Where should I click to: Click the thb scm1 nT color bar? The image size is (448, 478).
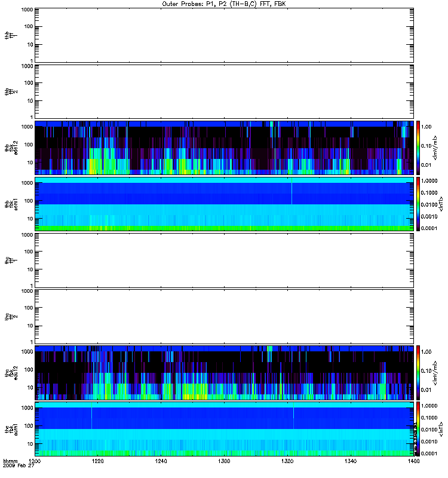coord(418,204)
